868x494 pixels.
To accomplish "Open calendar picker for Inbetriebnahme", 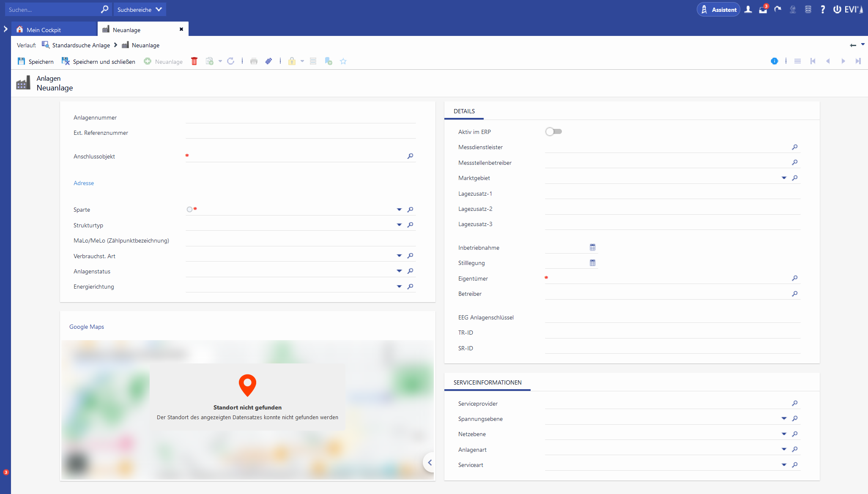I will coord(592,247).
